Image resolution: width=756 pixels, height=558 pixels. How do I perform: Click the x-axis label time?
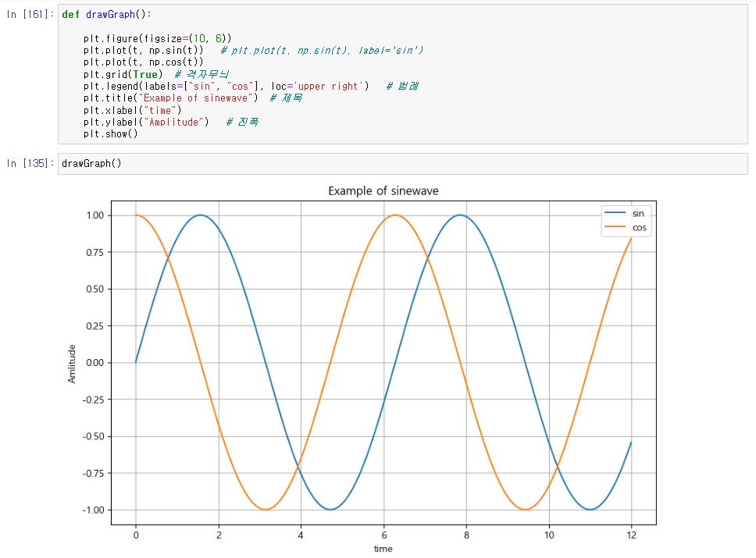pos(383,549)
